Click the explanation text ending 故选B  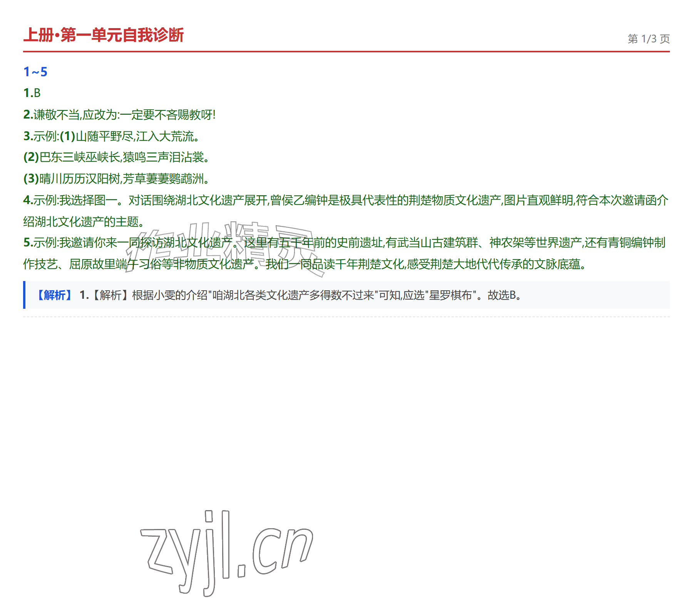[301, 295]
